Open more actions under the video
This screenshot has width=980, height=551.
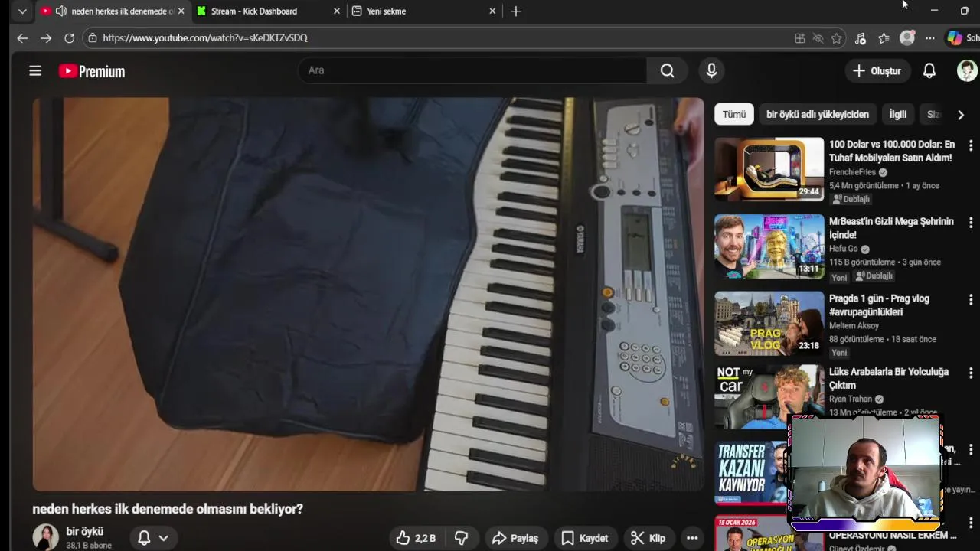point(692,538)
